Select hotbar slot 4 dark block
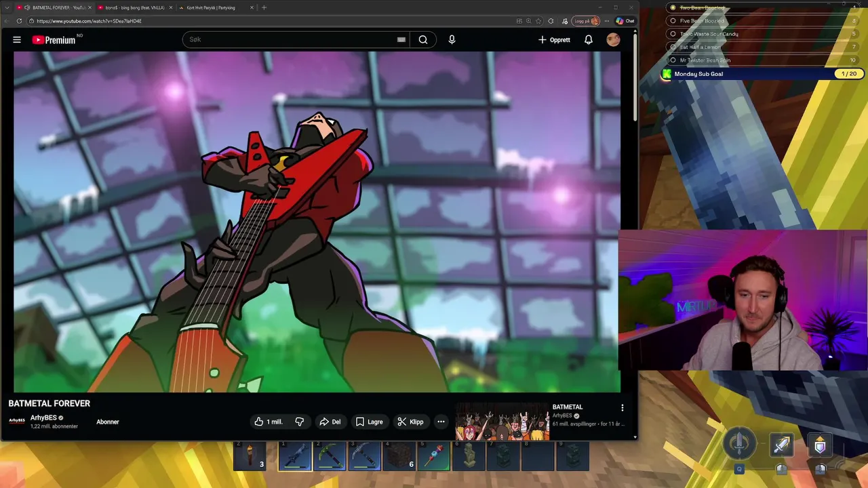This screenshot has width=868, height=488. [x=399, y=455]
